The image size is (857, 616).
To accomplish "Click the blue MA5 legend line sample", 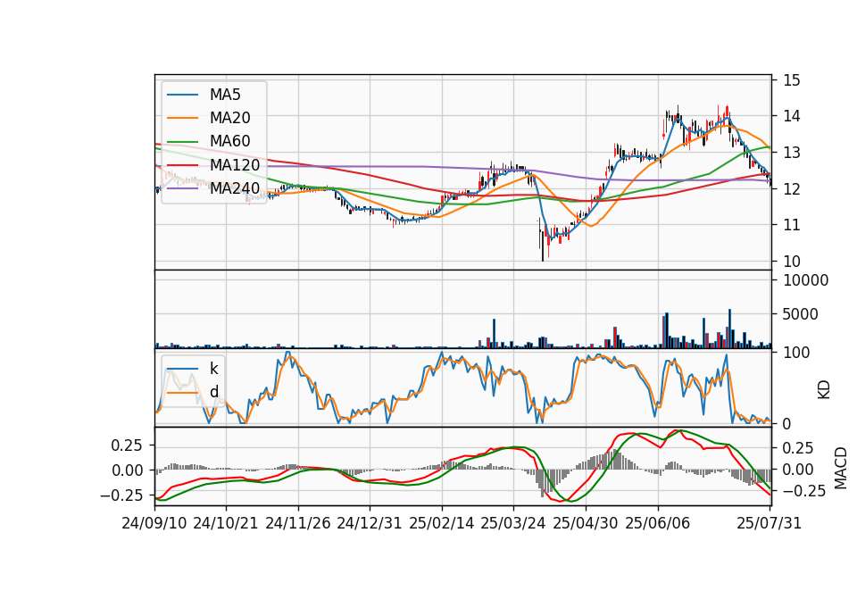I will click(182, 95).
